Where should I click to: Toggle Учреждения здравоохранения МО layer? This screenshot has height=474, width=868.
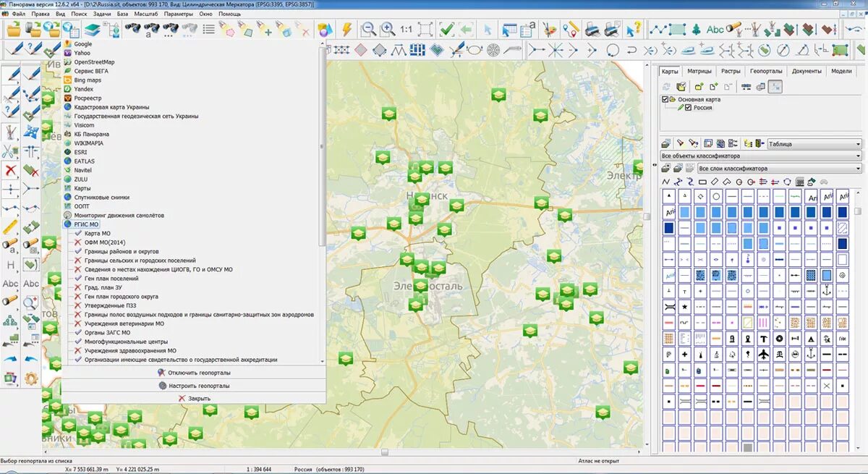pos(125,351)
